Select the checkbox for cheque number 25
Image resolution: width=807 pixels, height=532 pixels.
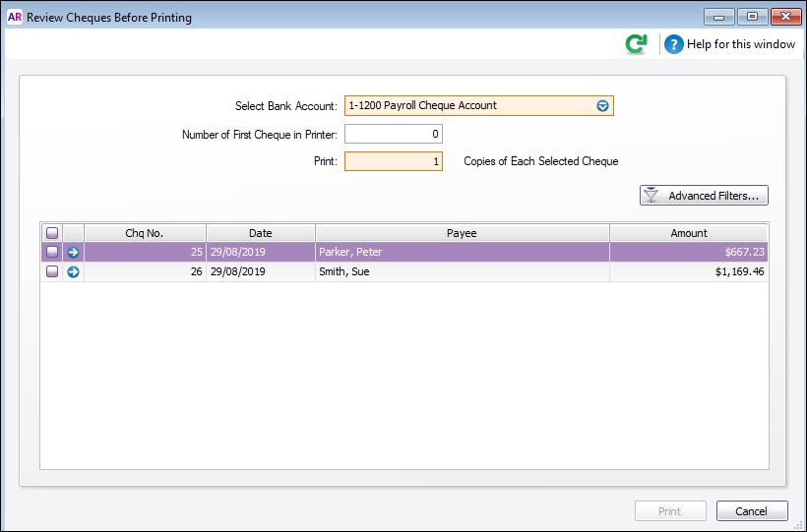(52, 253)
